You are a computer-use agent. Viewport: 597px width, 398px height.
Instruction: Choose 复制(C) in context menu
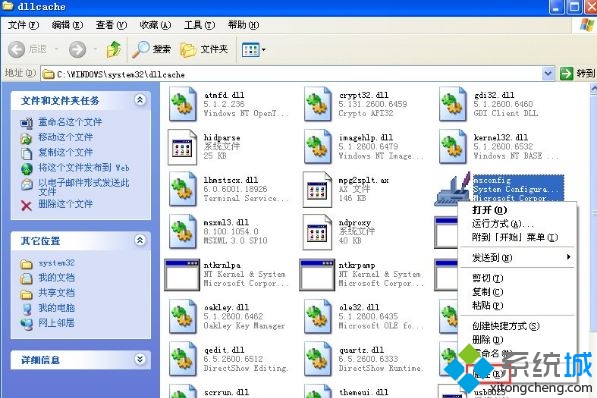517,292
